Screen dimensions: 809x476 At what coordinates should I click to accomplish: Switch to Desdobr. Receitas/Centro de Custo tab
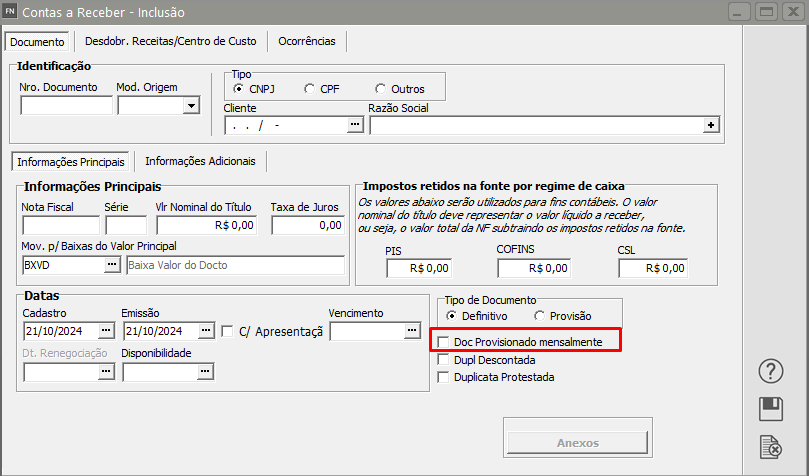point(171,41)
